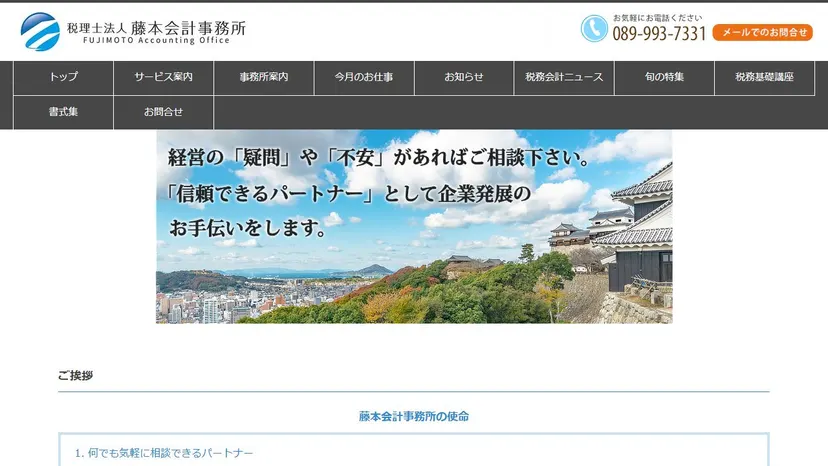The image size is (828, 466).
Task: Click お問合せ in the navigation bar
Action: 163,112
